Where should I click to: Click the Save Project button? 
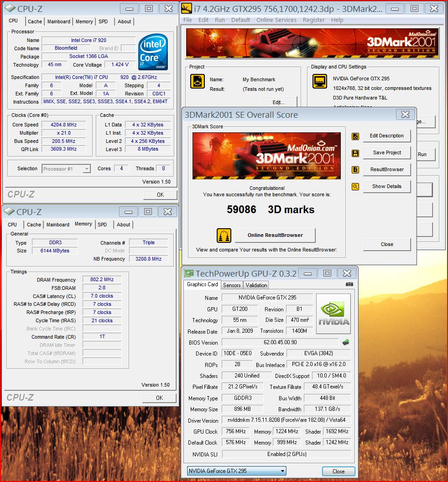click(x=386, y=153)
